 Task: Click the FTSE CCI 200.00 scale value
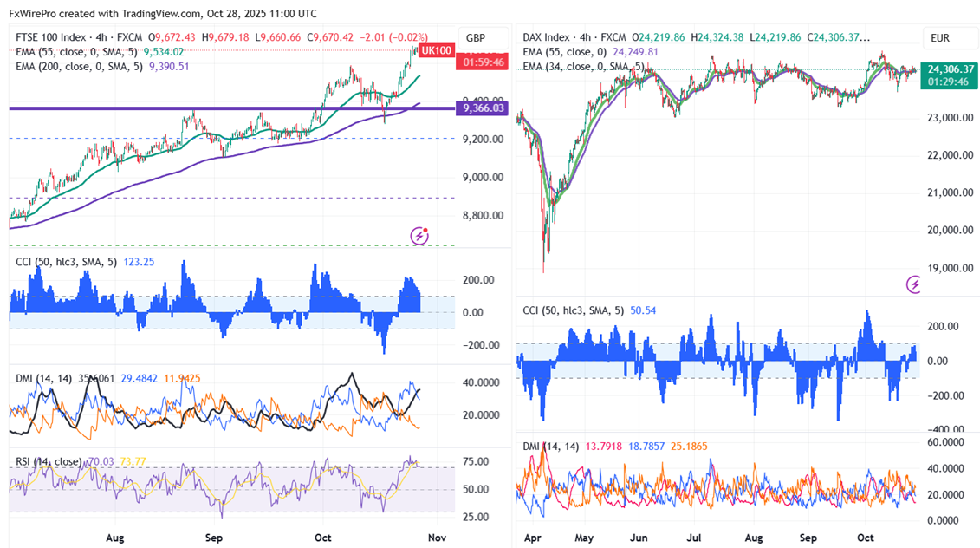478,279
